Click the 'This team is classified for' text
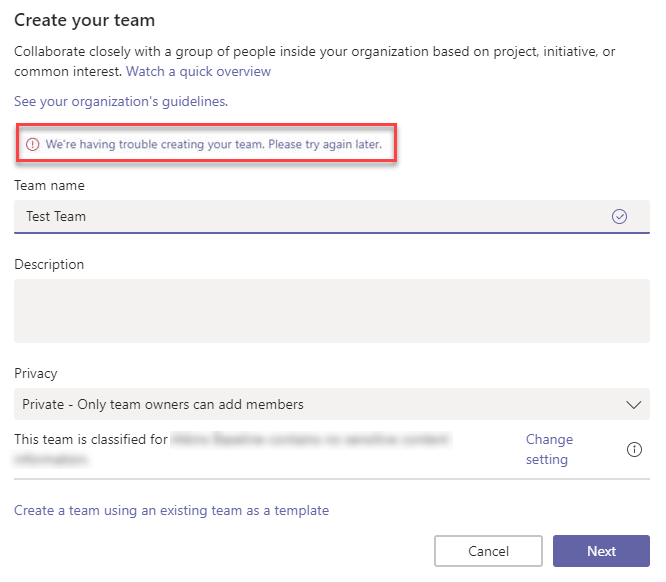 (x=91, y=439)
